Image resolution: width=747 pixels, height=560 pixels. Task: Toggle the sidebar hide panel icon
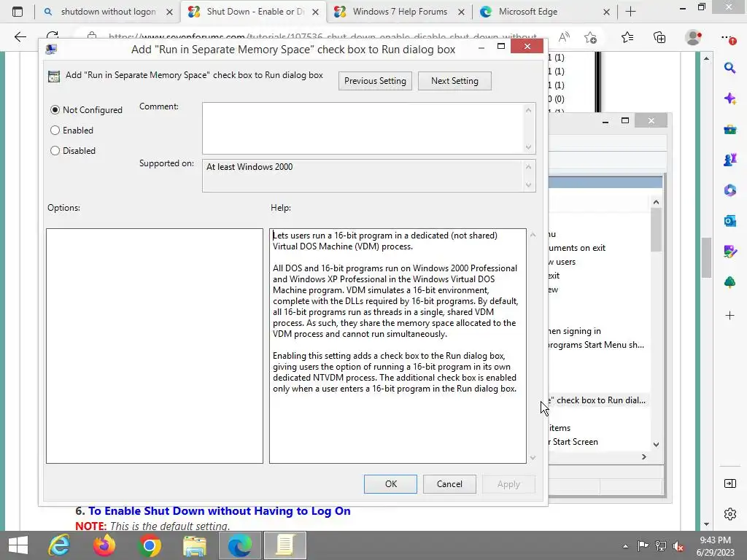point(729,484)
